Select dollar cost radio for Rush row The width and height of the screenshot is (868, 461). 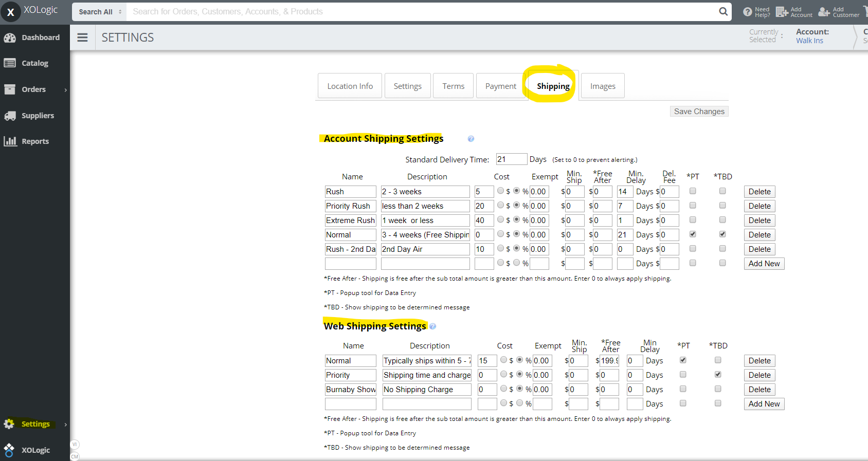[x=500, y=191]
